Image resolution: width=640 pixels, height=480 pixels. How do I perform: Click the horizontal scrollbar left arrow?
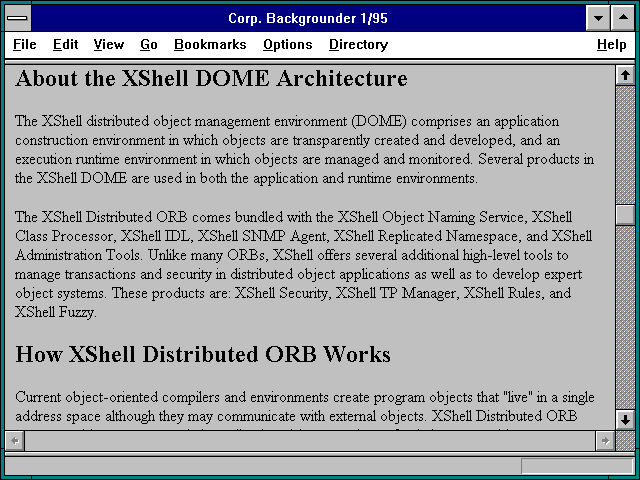(x=15, y=441)
